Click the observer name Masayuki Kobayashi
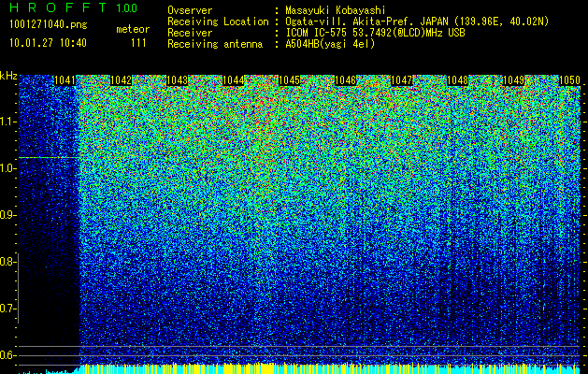 (x=336, y=10)
